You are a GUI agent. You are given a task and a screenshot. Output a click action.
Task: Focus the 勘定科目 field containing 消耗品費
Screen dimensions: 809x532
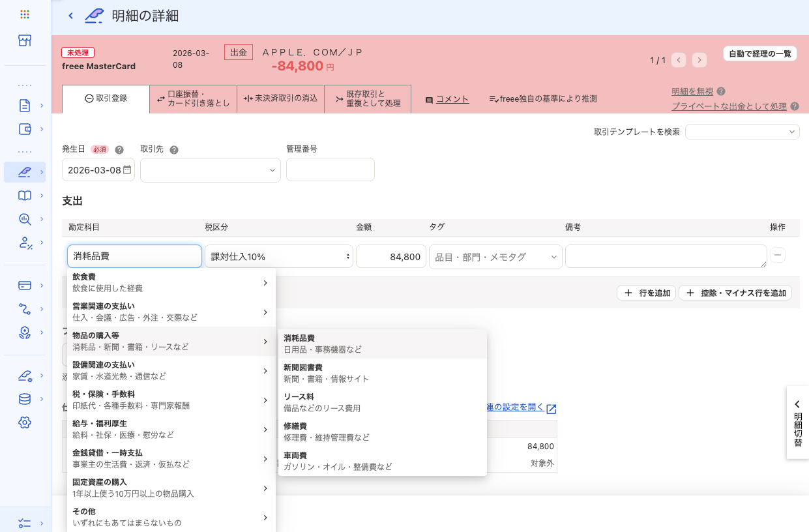click(134, 256)
